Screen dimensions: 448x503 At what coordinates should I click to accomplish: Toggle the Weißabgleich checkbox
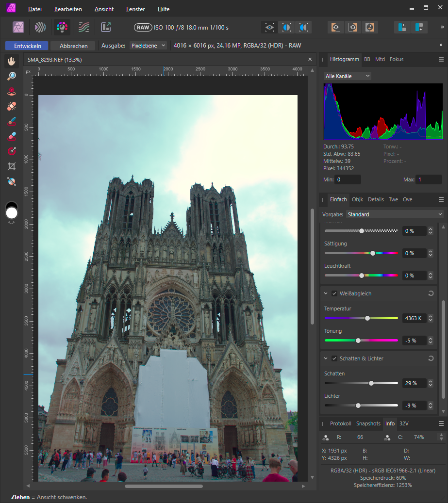click(x=334, y=293)
